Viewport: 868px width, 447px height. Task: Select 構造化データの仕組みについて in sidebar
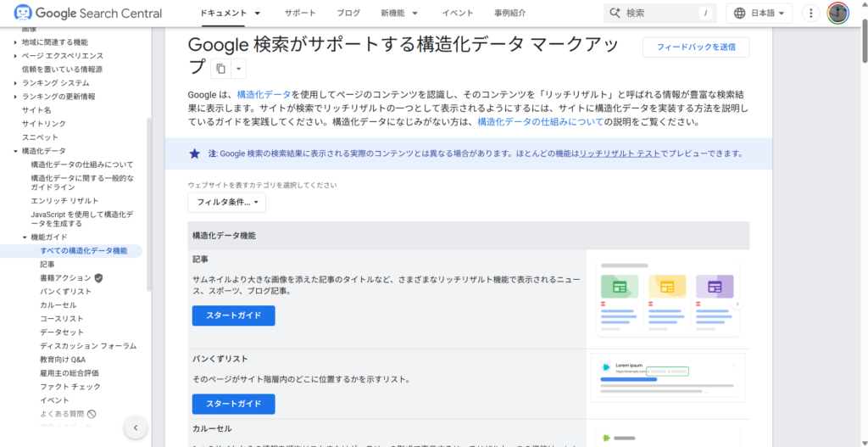[82, 165]
